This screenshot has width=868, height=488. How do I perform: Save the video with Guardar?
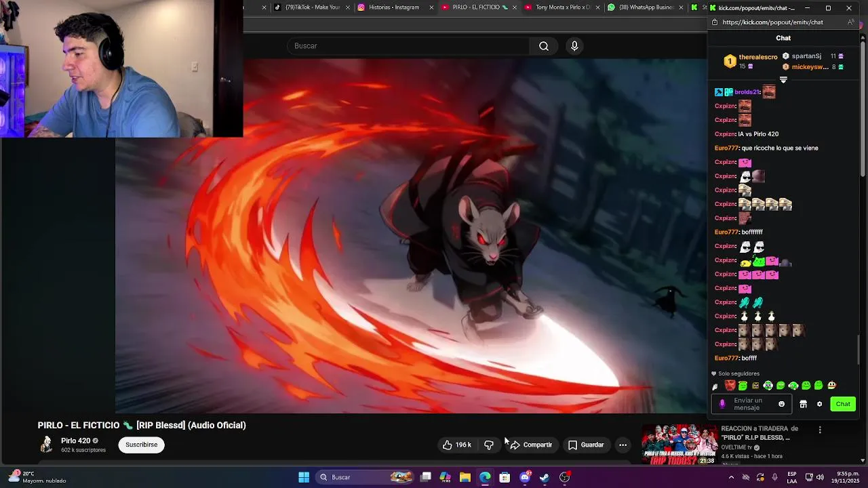click(x=586, y=445)
